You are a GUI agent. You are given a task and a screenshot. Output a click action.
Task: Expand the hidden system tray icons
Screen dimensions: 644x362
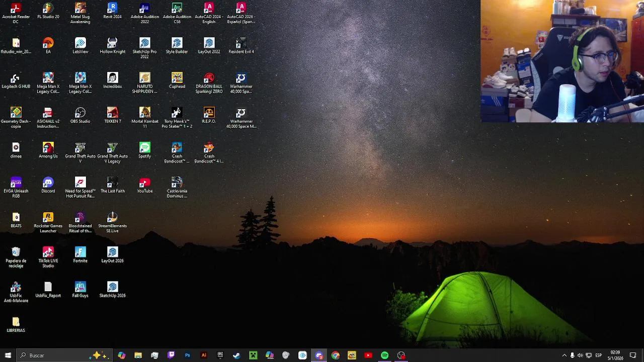tap(564, 355)
